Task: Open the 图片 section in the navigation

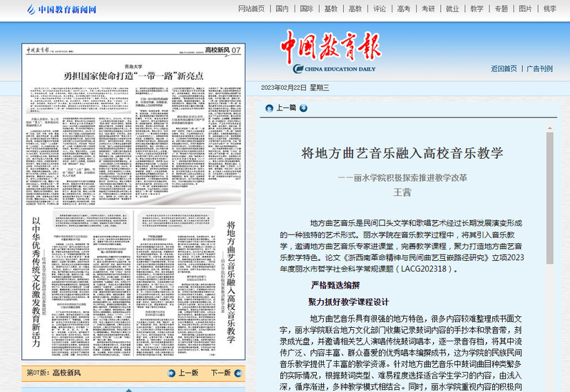Action: [x=525, y=9]
